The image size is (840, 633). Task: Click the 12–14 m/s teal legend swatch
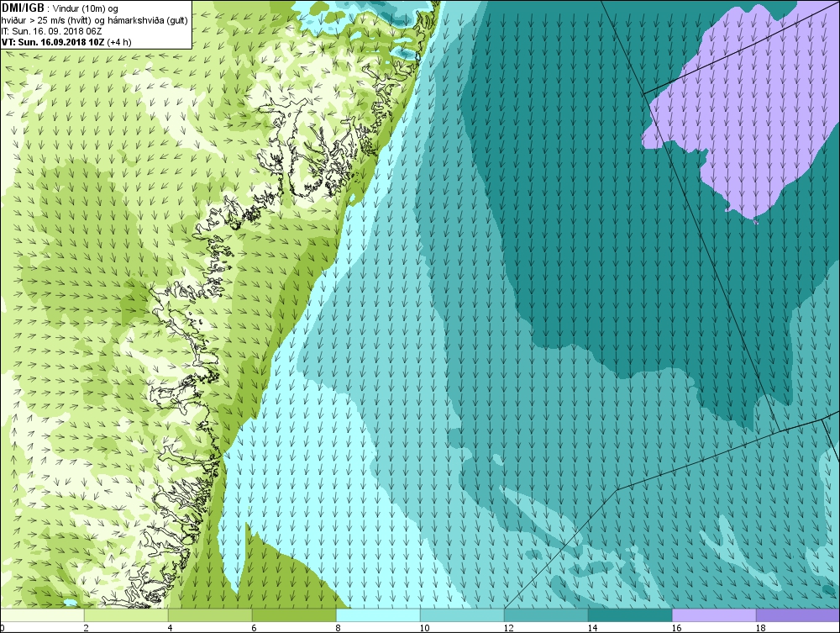point(546,615)
